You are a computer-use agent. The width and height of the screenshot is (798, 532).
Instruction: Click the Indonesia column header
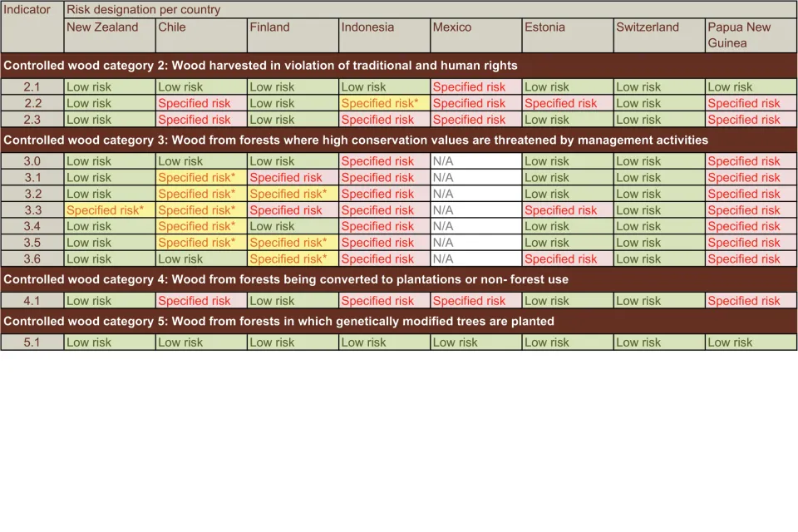click(x=382, y=35)
